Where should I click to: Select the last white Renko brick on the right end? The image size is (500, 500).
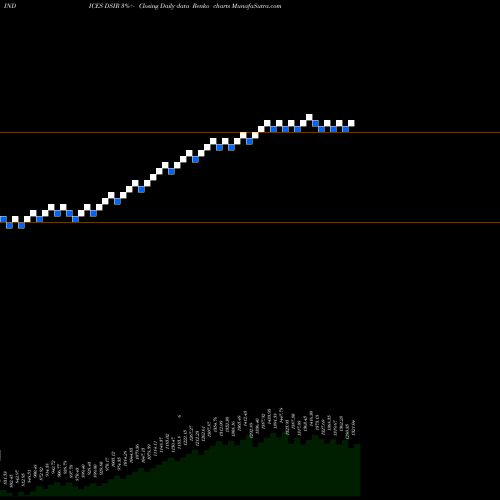(x=351, y=123)
